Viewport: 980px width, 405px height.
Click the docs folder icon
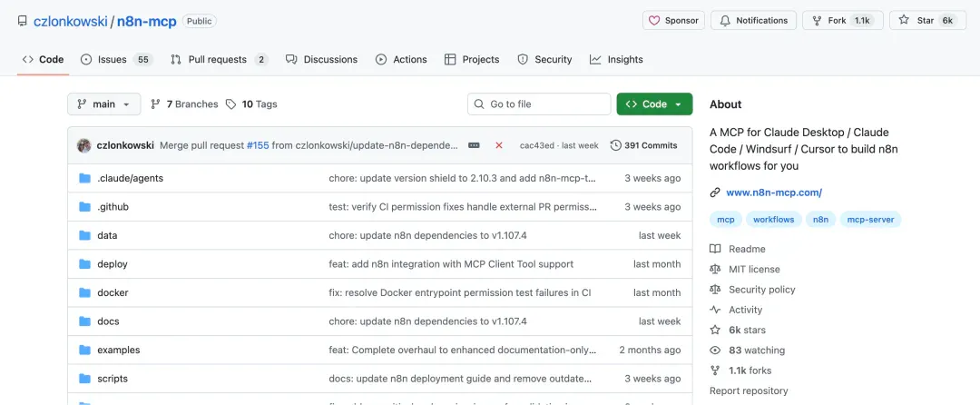[85, 321]
